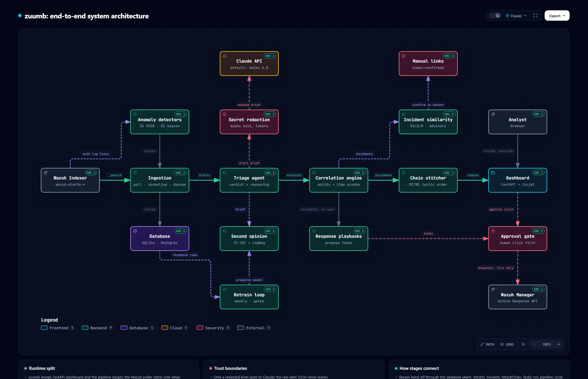
Task: Toggle Security legend entry
Action: click(214, 328)
